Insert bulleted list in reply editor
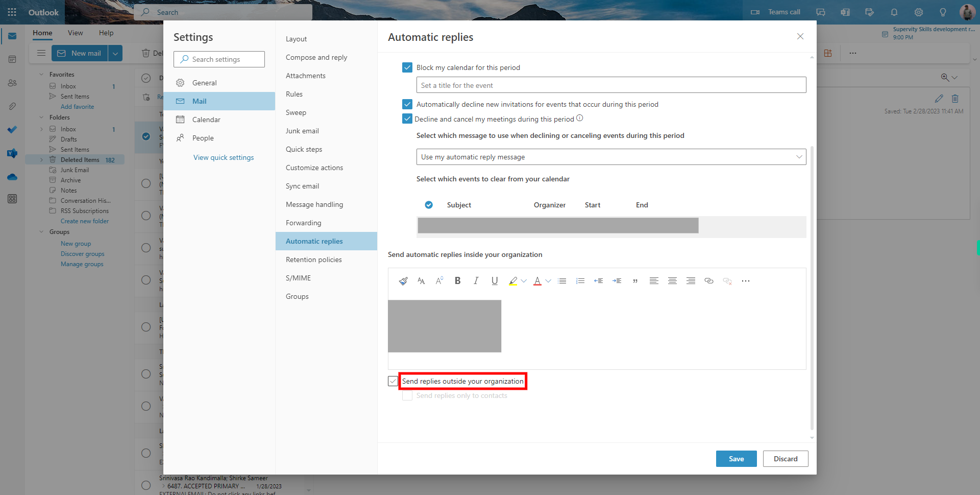The height and width of the screenshot is (495, 980). tap(562, 281)
